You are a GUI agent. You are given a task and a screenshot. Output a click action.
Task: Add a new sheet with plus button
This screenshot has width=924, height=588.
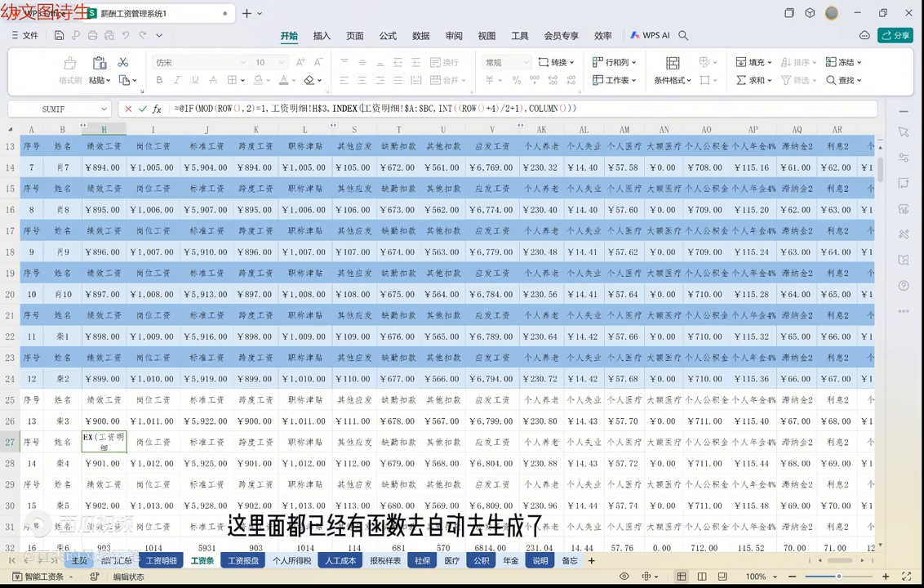point(592,561)
